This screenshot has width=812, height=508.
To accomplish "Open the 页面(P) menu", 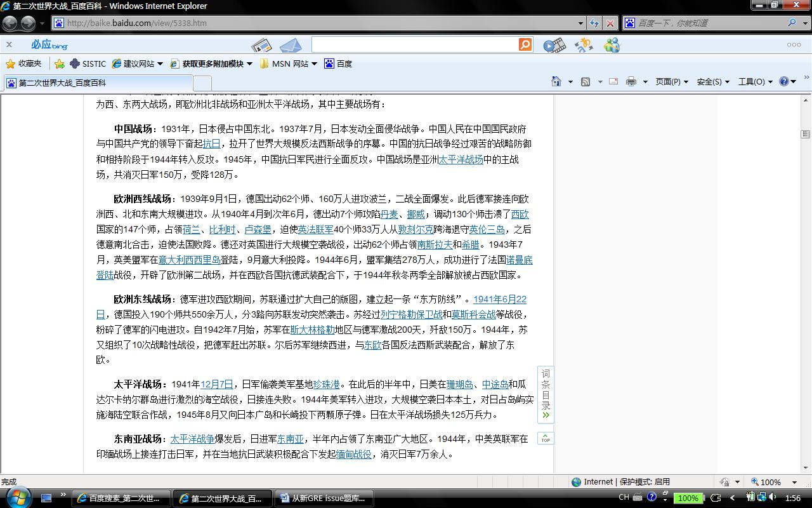I will [672, 81].
